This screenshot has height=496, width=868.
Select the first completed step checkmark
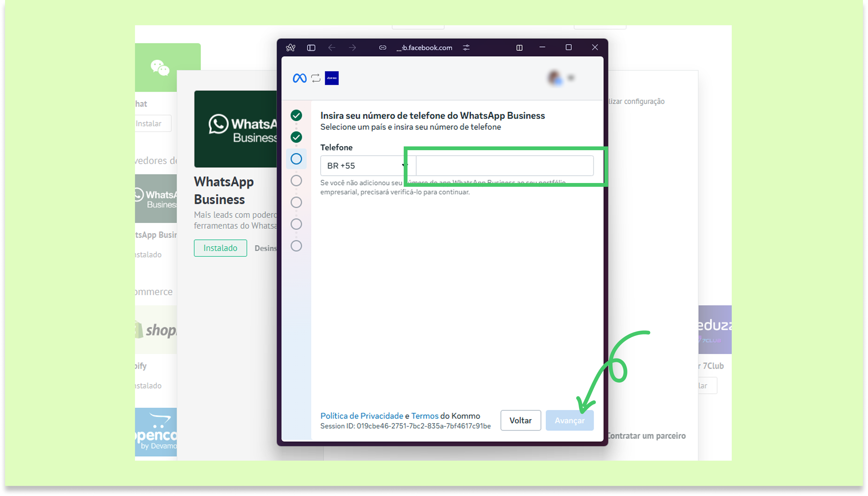296,115
